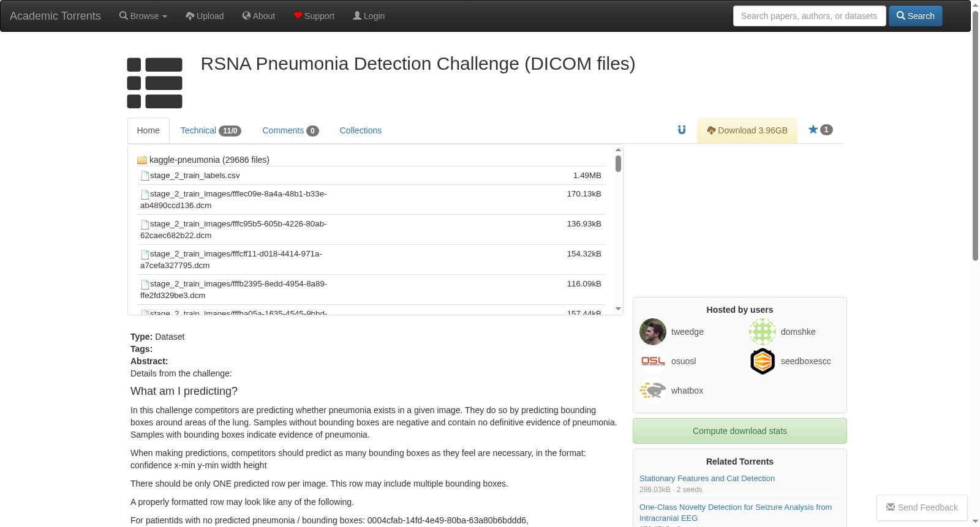This screenshot has height=527, width=980.
Task: Click the search papers input field
Action: (809, 16)
